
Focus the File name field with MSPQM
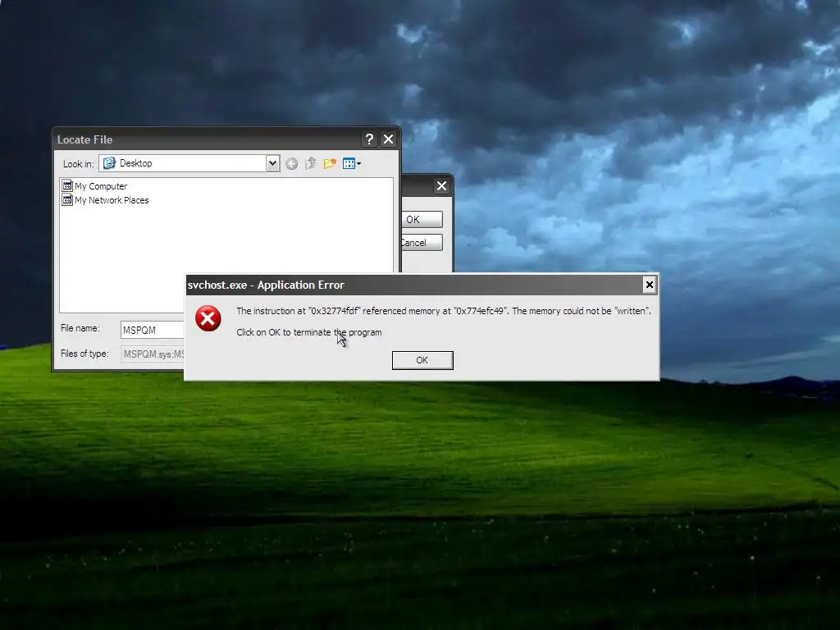pyautogui.click(x=153, y=330)
